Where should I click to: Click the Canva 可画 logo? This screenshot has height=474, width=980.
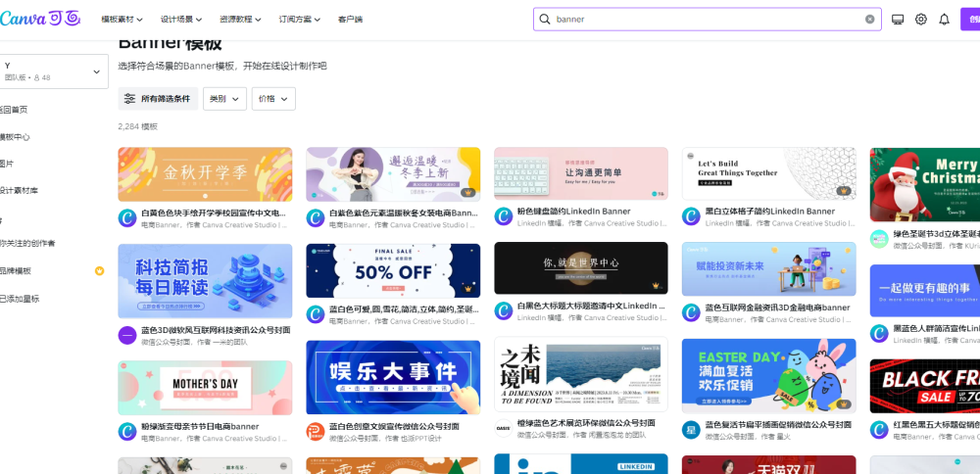(x=40, y=19)
